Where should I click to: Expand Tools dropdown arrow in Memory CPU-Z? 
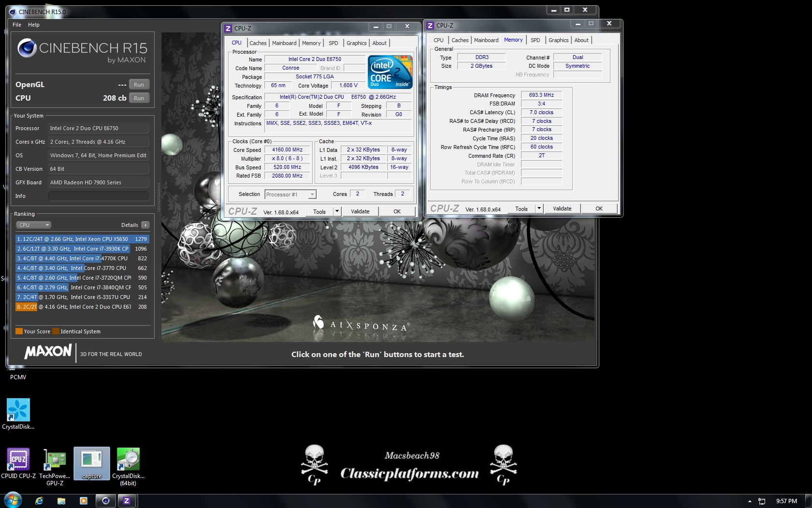[539, 209]
